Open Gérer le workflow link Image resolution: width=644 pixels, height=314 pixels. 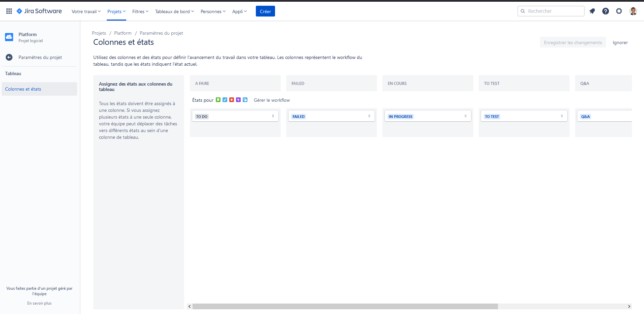coord(272,100)
